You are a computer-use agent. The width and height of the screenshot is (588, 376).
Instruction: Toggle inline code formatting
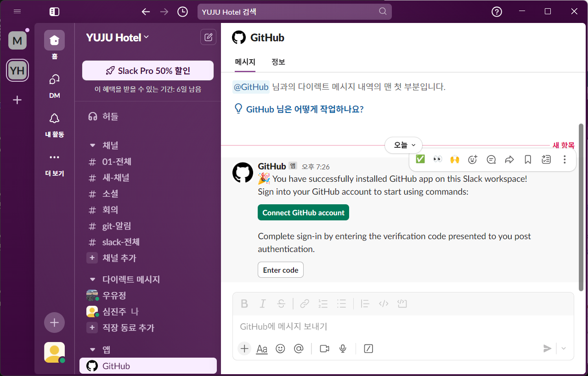click(384, 303)
